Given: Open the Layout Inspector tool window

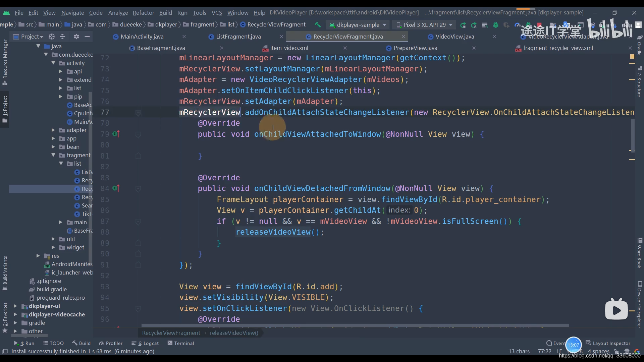Looking at the screenshot, I should tap(608, 343).
